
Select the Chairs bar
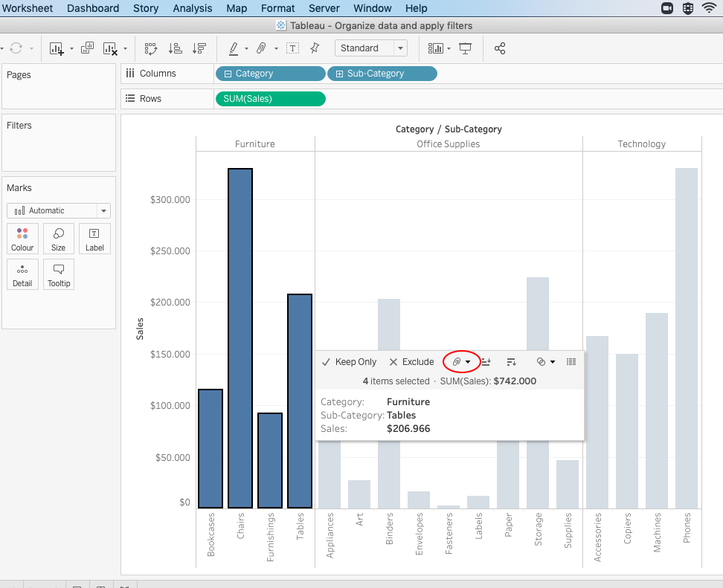click(x=240, y=338)
